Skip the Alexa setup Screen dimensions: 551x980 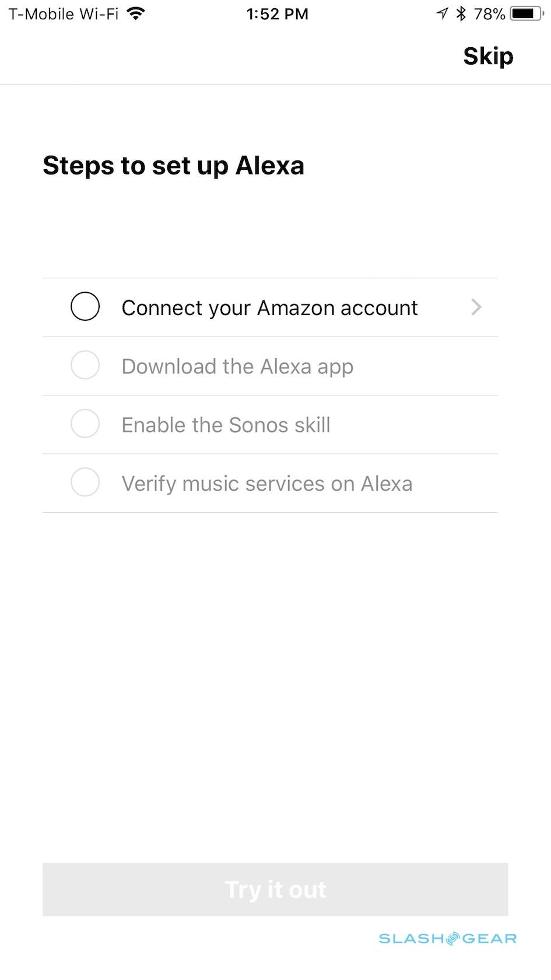click(488, 56)
